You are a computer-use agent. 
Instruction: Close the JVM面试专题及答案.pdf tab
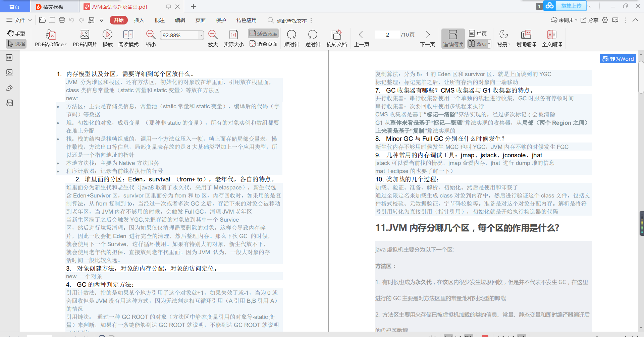177,7
